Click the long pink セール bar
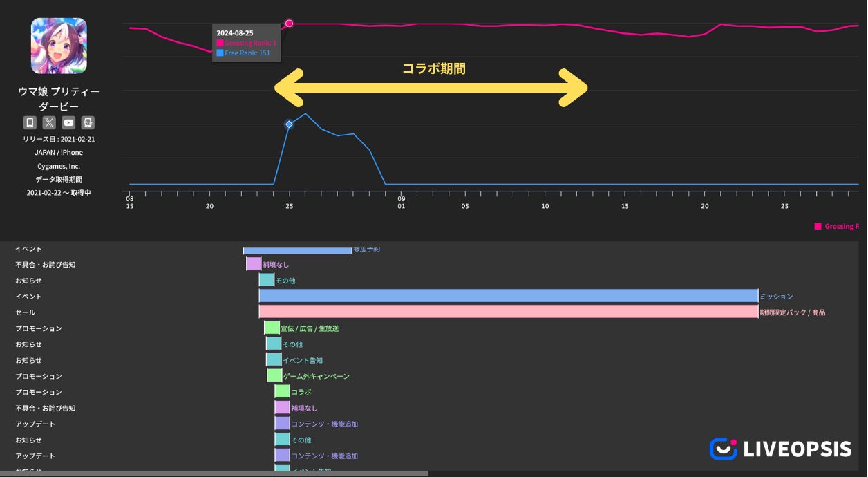 [x=509, y=312]
